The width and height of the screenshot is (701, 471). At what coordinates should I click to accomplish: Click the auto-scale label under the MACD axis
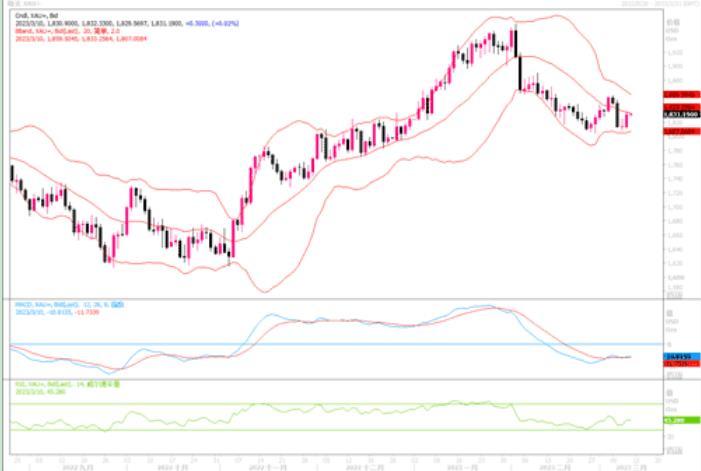[676, 376]
